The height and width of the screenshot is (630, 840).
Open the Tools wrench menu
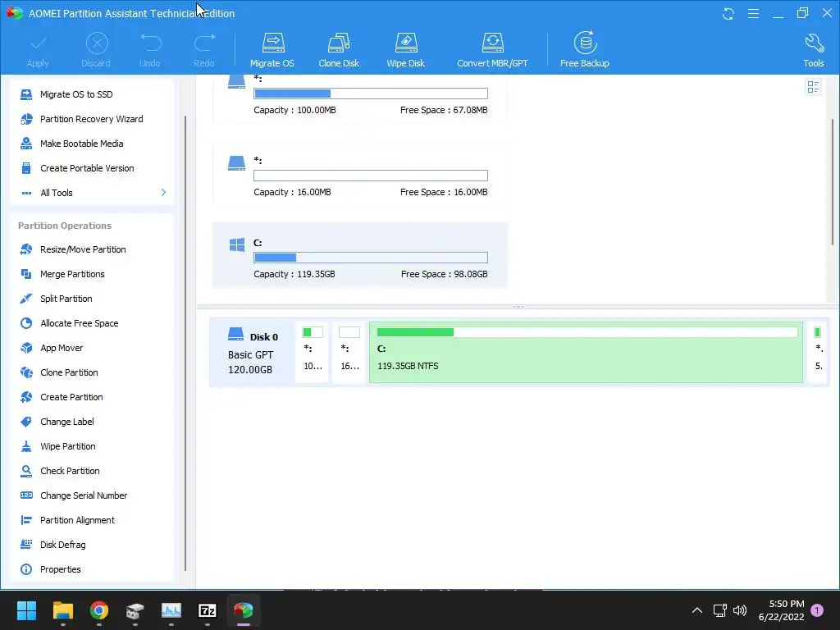click(x=813, y=50)
